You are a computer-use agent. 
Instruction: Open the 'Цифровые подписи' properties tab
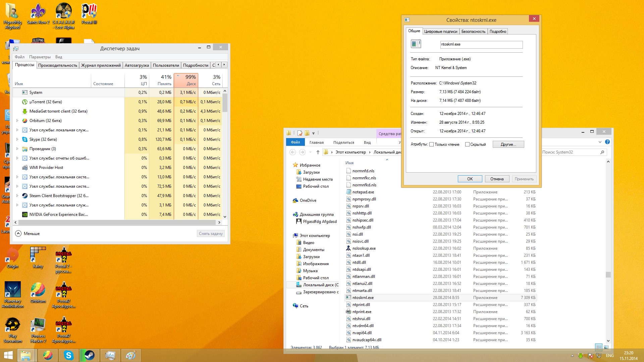[441, 32]
